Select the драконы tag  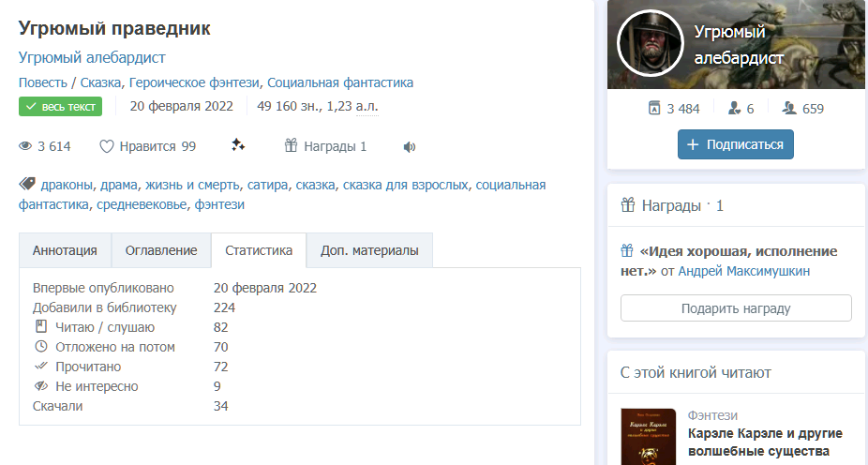pyautogui.click(x=67, y=185)
